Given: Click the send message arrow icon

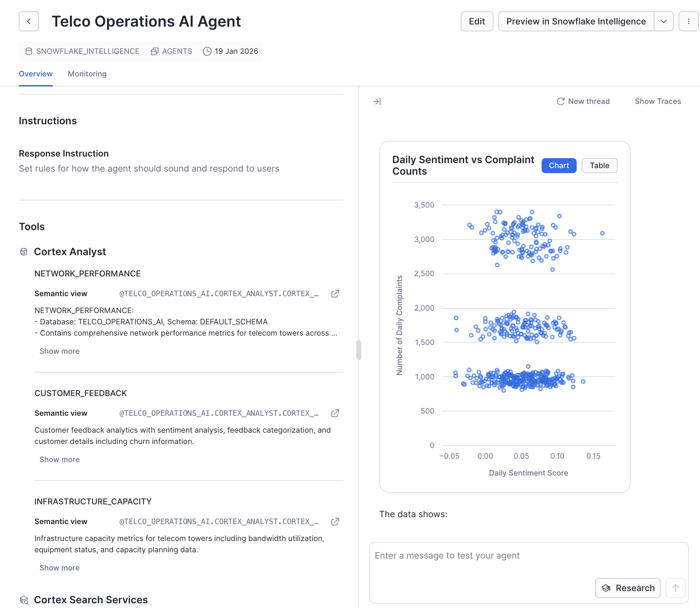Looking at the screenshot, I should tap(675, 588).
